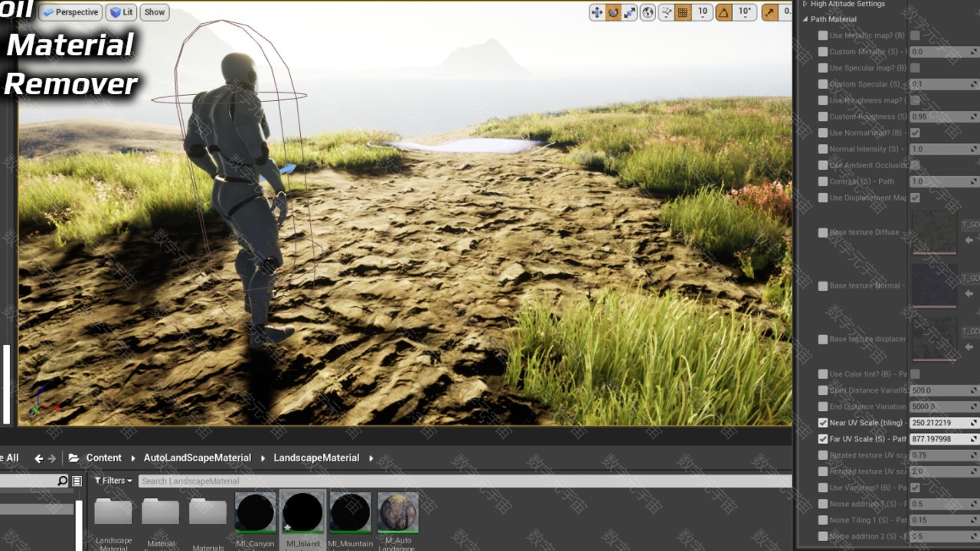Uncheck the Far UV Scale override
This screenshot has width=980, height=551.
click(823, 439)
